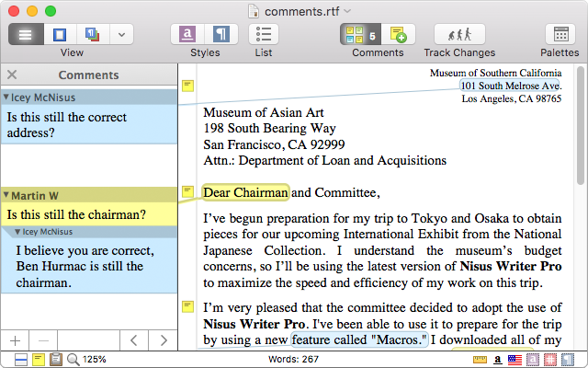Image resolution: width=588 pixels, height=368 pixels.
Task: Click the Icey McNisus comment header
Action: (89, 98)
